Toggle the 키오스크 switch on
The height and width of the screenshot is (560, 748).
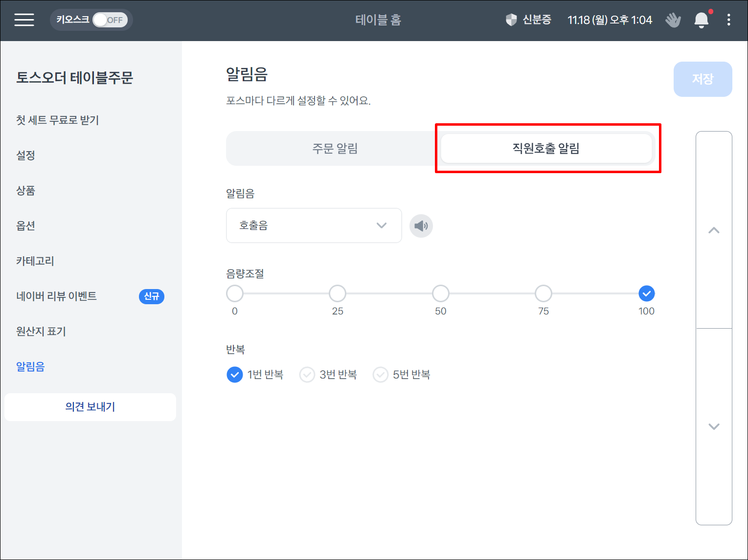click(x=110, y=20)
